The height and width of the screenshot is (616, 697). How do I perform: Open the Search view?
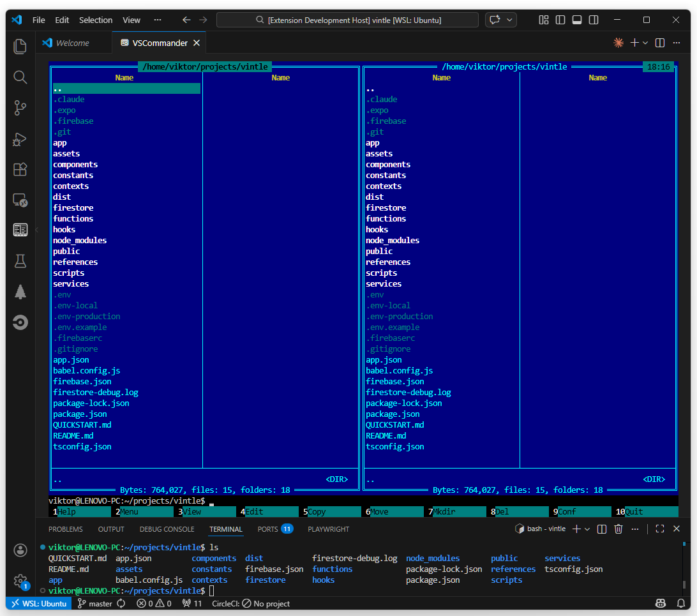(20, 77)
